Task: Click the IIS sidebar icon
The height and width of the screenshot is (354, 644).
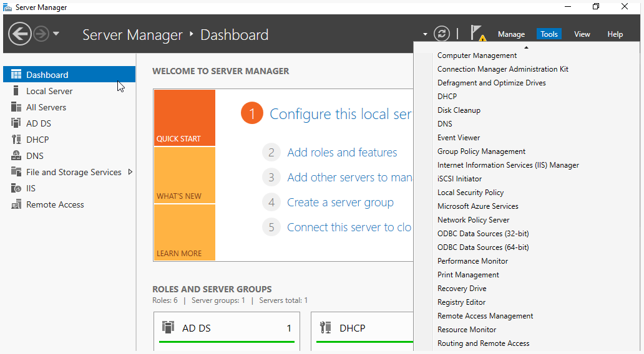Action: 16,188
